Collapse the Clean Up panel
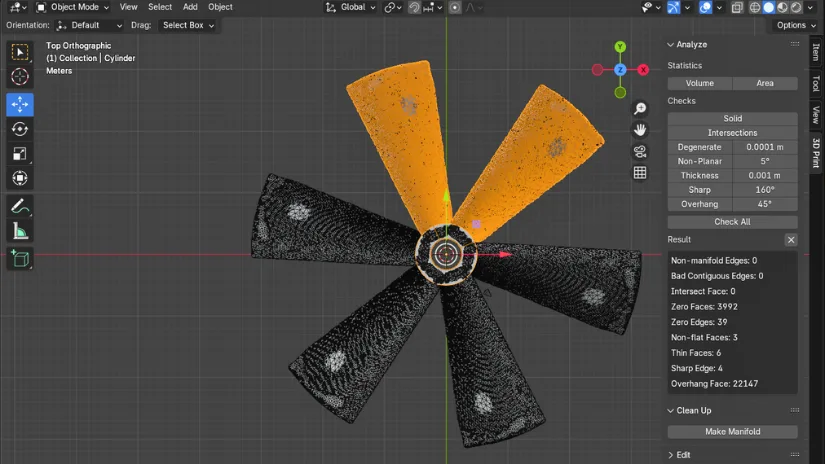This screenshot has height=464, width=825. pyautogui.click(x=671, y=411)
